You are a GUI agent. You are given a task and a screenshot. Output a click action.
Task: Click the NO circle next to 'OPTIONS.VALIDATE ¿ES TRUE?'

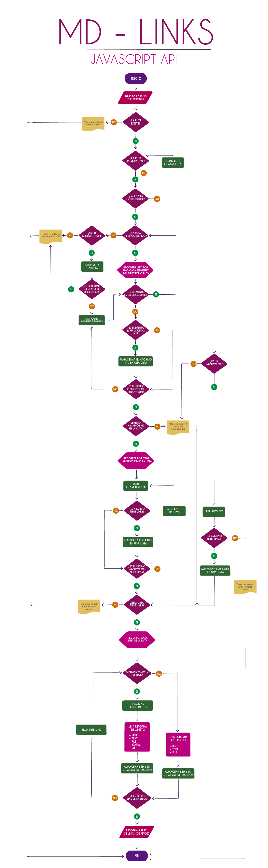[159, 674]
